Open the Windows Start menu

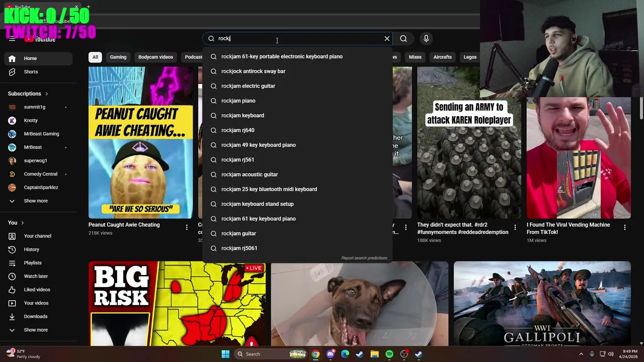(x=225, y=354)
